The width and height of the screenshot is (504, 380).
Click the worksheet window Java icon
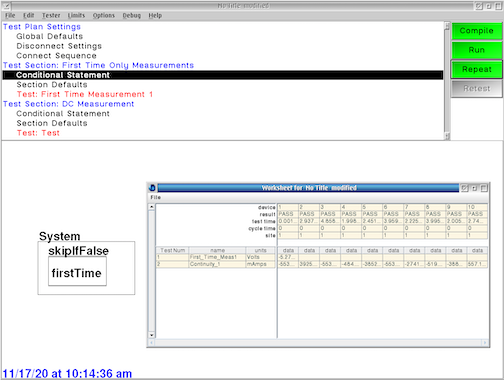[152, 188]
